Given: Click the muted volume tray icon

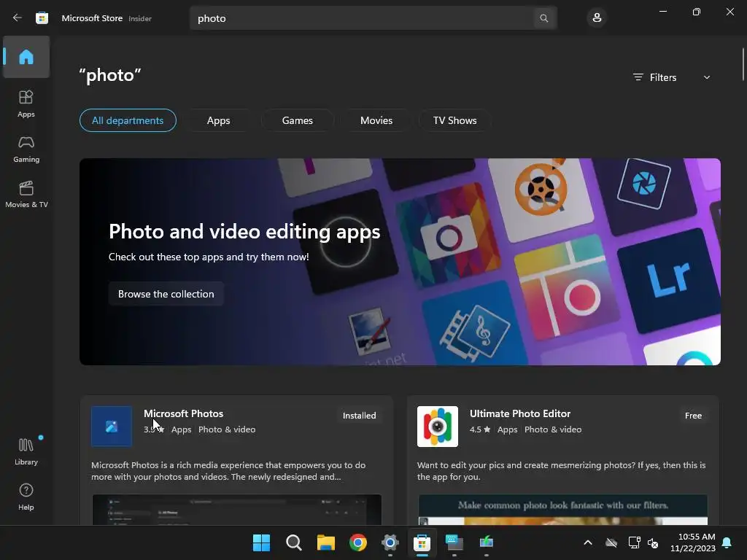Looking at the screenshot, I should (x=653, y=542).
